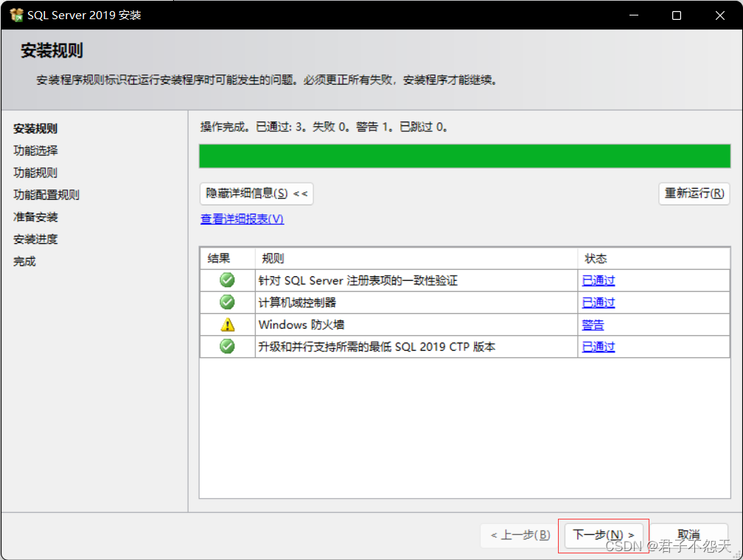Minimize the SQL Server 2019 安装 window
The width and height of the screenshot is (743, 560).
pos(634,15)
